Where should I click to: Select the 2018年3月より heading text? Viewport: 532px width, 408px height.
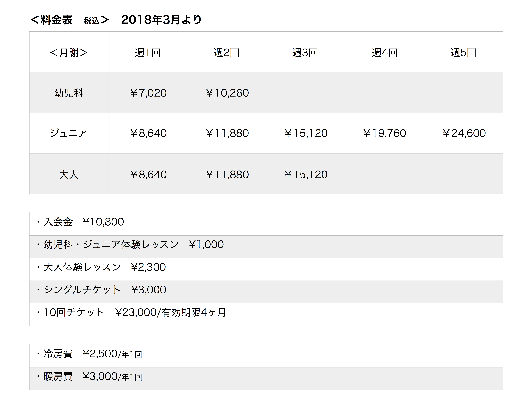tap(161, 20)
